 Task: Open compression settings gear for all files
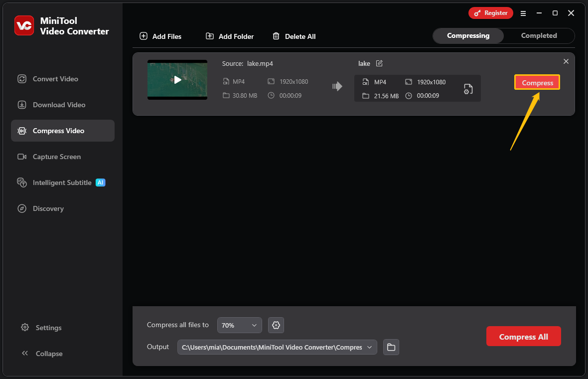(x=276, y=325)
